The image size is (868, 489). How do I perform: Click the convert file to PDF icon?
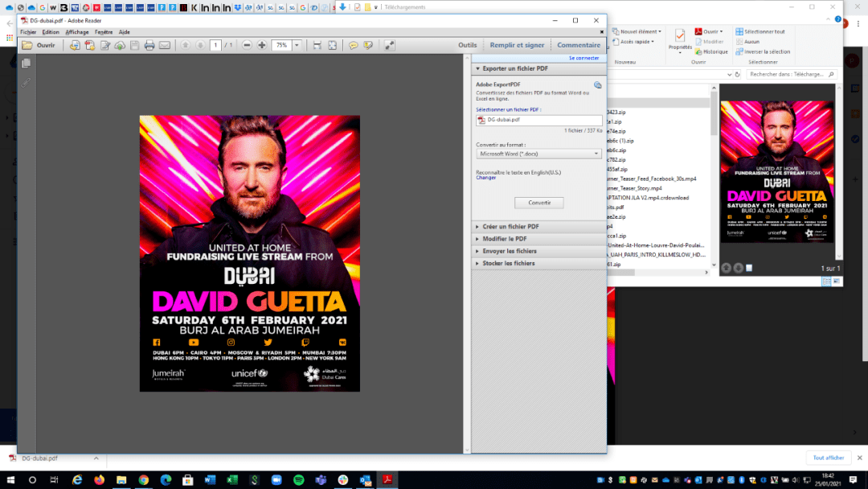pos(75,45)
